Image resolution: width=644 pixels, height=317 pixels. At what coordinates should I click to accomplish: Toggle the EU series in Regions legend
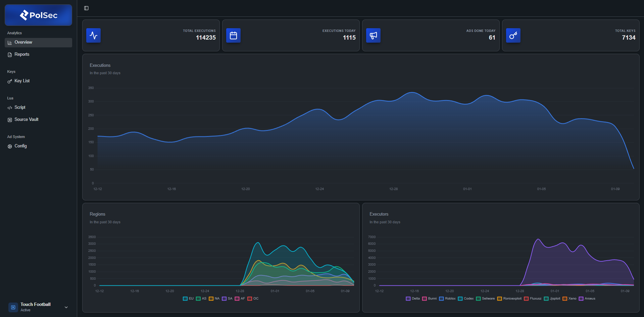point(188,299)
